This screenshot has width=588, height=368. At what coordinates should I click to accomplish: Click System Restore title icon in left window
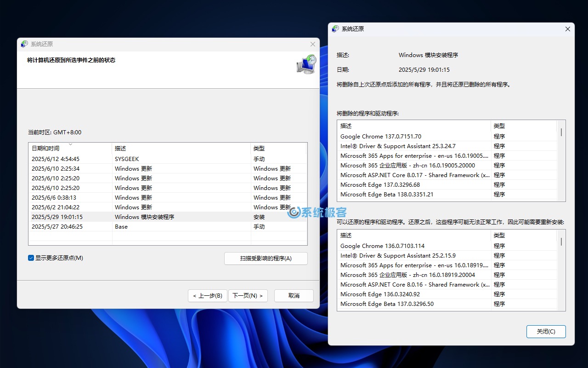coord(25,44)
